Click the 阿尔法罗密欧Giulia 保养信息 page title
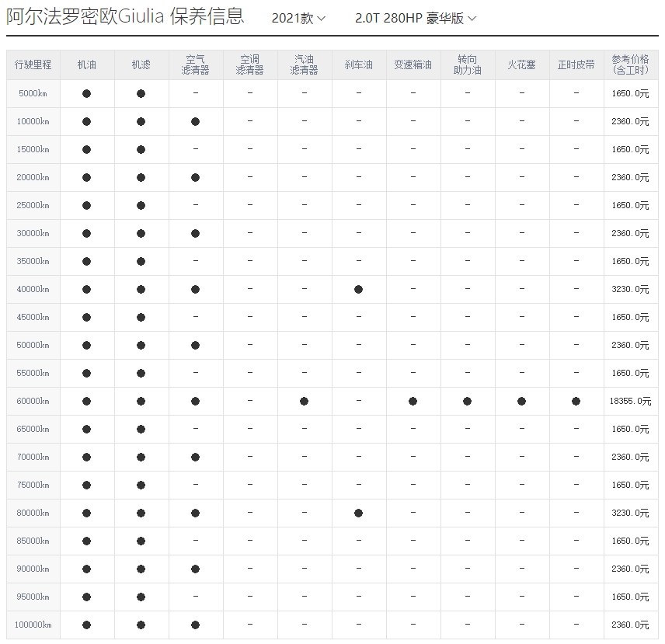 126,16
